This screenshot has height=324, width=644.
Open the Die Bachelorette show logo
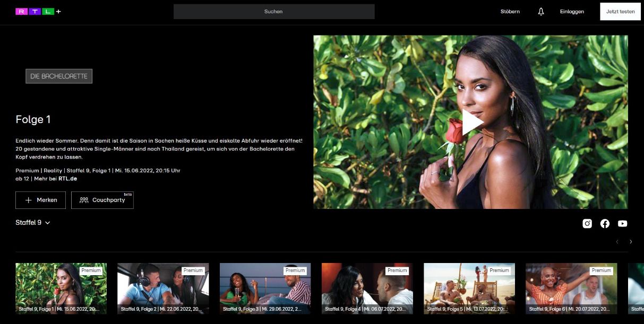(x=59, y=76)
